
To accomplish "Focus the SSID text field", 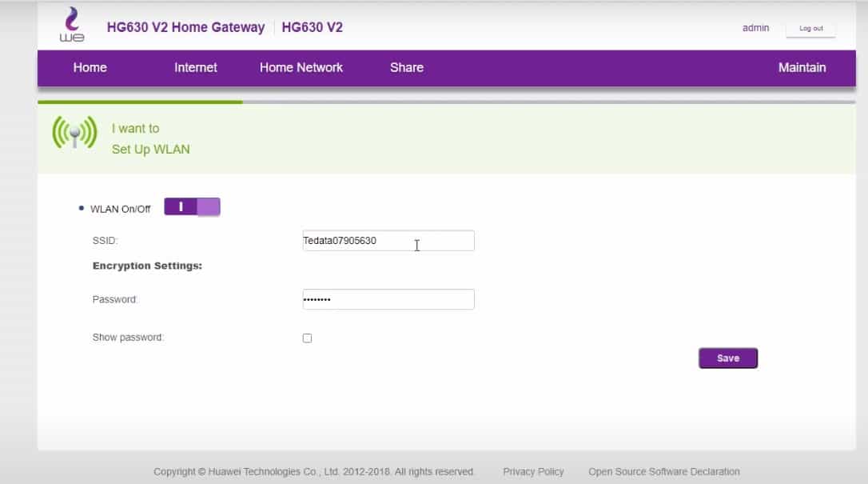I will pos(388,241).
